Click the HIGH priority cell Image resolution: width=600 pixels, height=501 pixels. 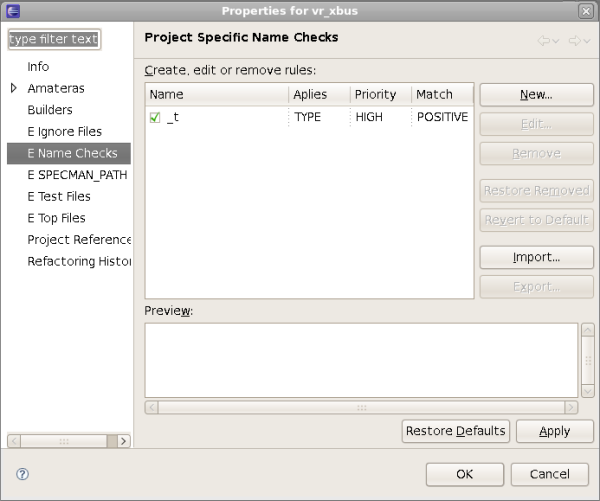coord(369,117)
